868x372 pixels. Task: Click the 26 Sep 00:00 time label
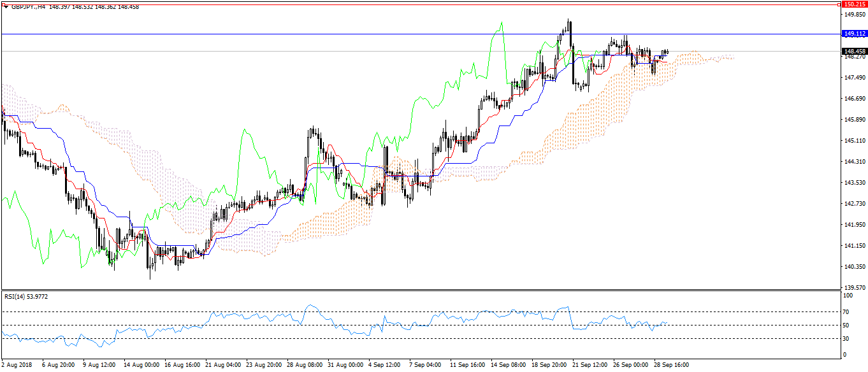[x=630, y=366]
